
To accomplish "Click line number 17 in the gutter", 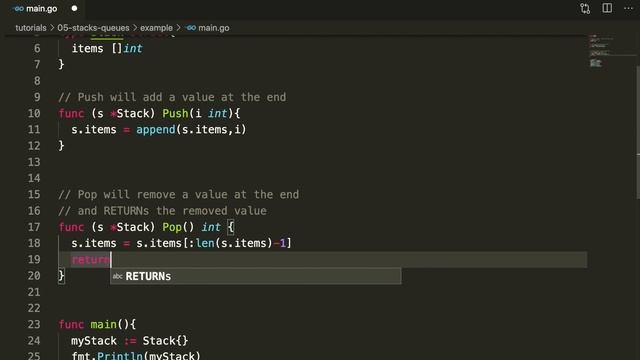I will coord(34,227).
